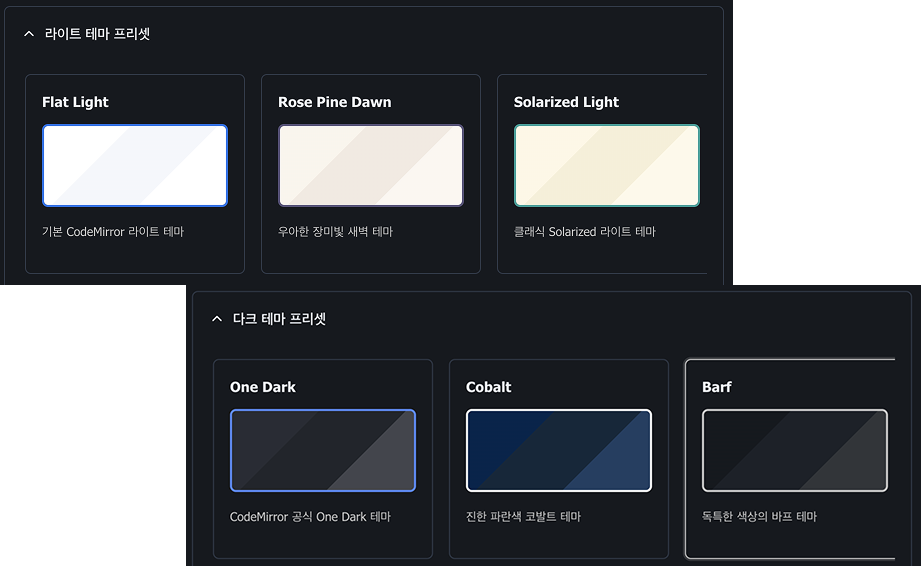Select the Rose Pine Dawn color preview
Viewport: 921px width, 566px height.
click(x=371, y=166)
